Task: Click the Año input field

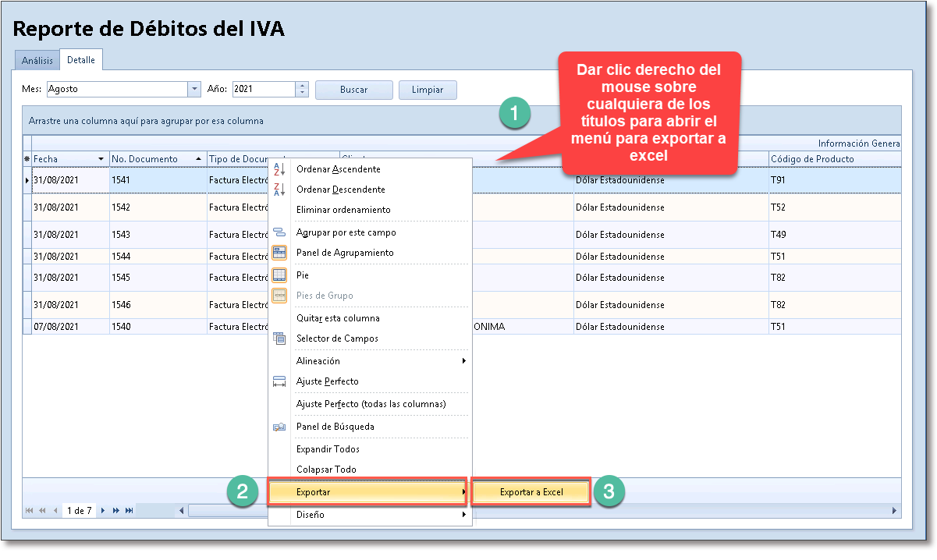Action: pos(264,89)
